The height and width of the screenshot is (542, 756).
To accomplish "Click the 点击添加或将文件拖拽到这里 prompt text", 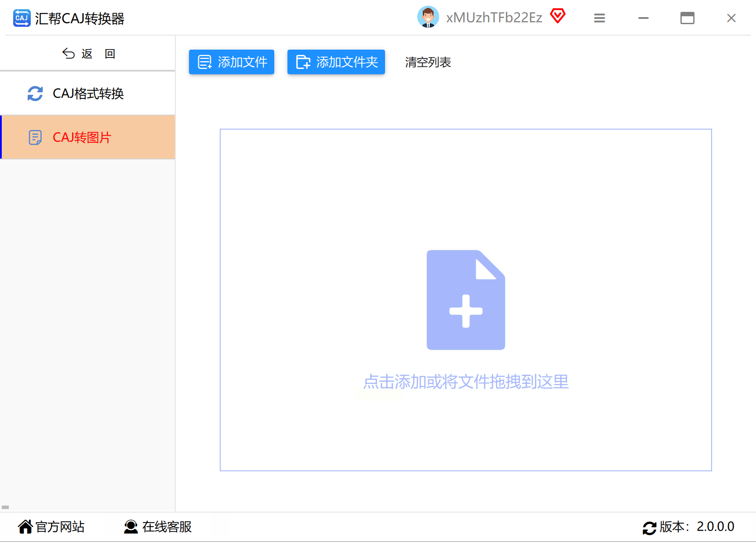I will click(466, 382).
